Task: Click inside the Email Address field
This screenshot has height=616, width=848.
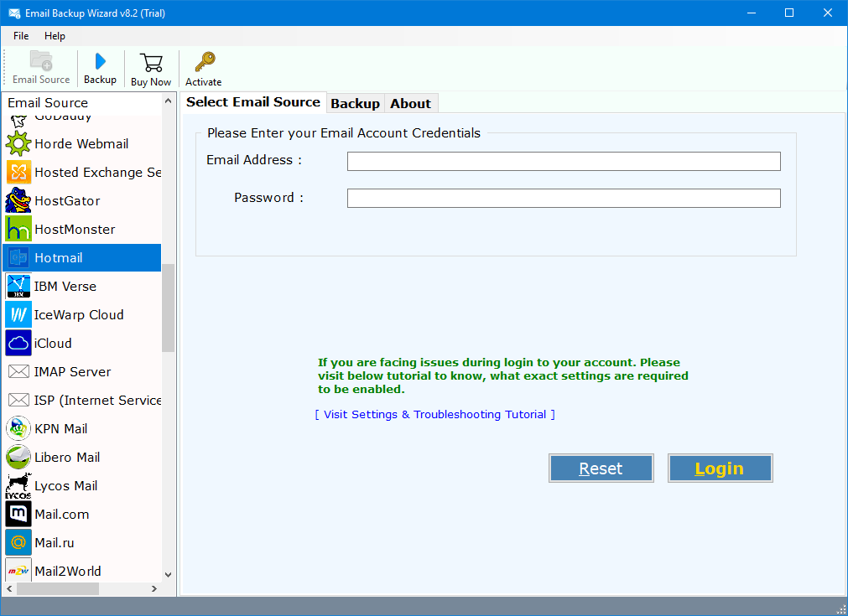Action: click(563, 161)
